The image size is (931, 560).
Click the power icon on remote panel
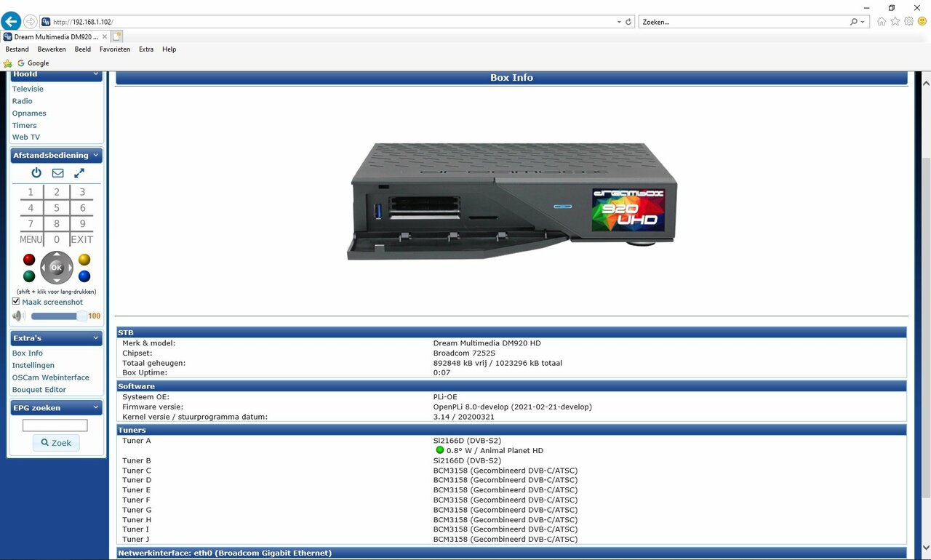click(36, 173)
